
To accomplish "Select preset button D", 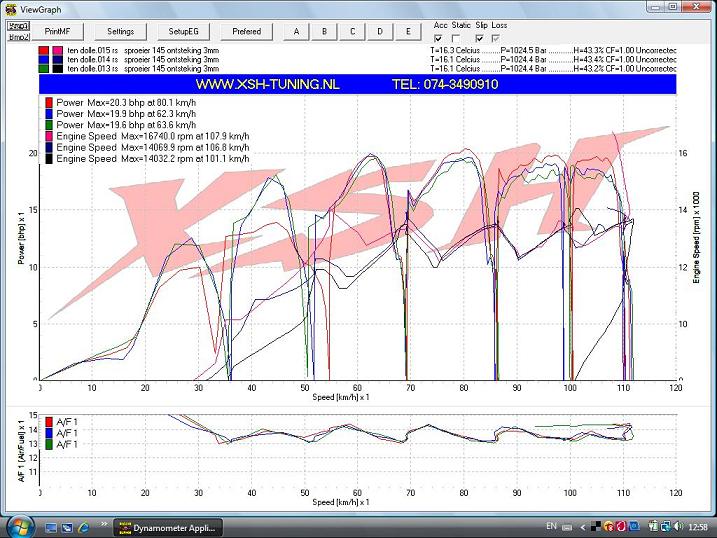I will pyautogui.click(x=380, y=32).
